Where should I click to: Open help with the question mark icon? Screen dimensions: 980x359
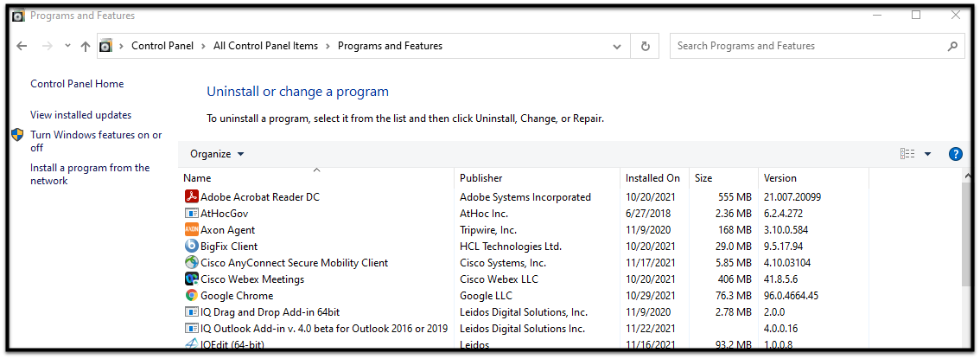(x=955, y=154)
